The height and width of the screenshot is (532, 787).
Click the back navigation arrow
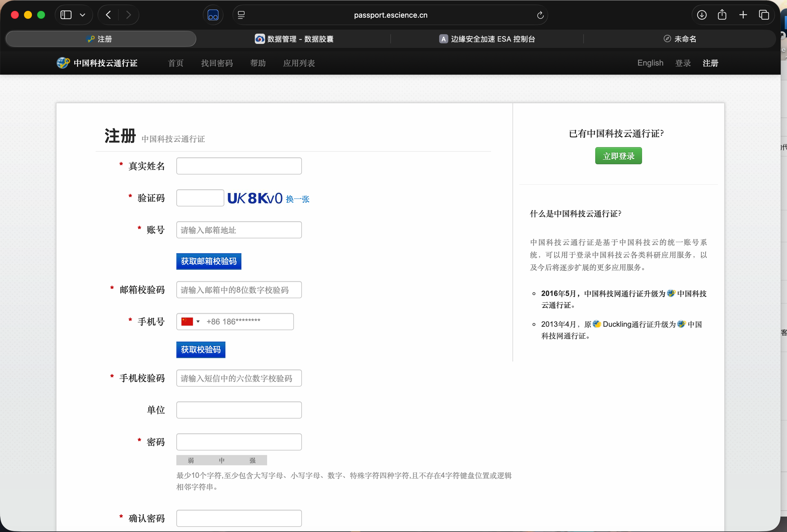click(x=108, y=15)
